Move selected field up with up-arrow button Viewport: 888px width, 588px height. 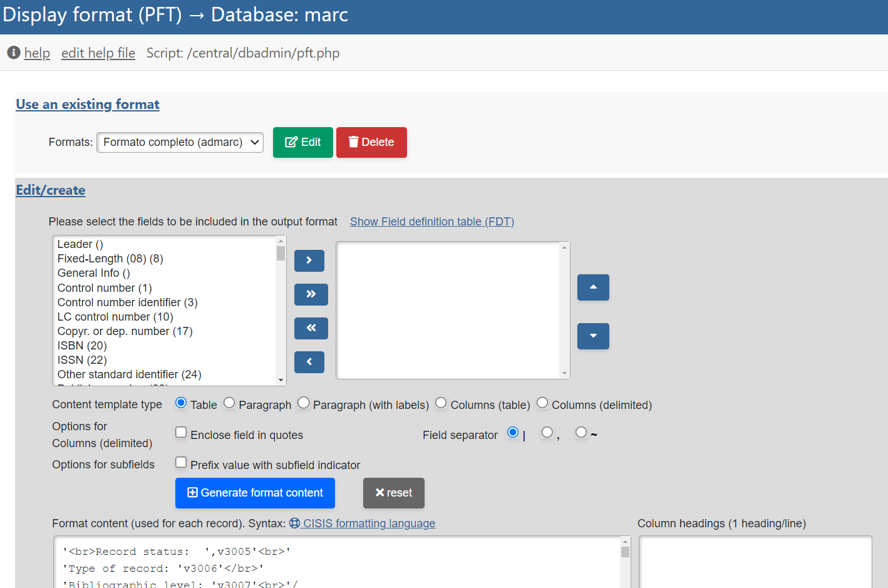coord(592,287)
